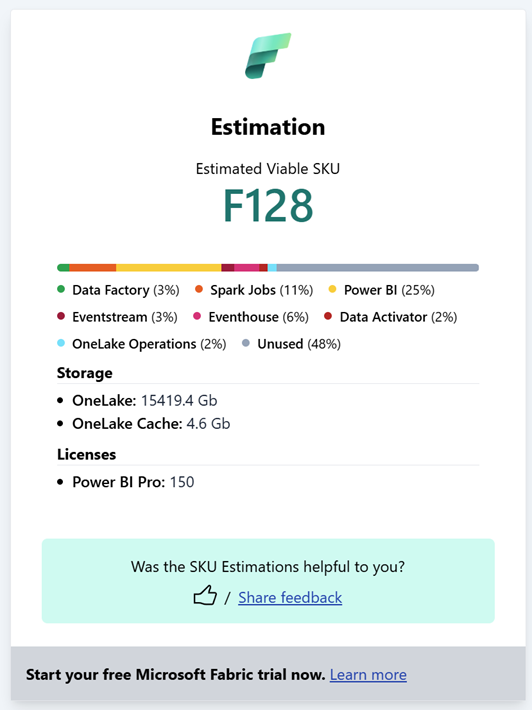The image size is (532, 710).
Task: Click the yellow Power BI legend dot
Action: pos(332,289)
